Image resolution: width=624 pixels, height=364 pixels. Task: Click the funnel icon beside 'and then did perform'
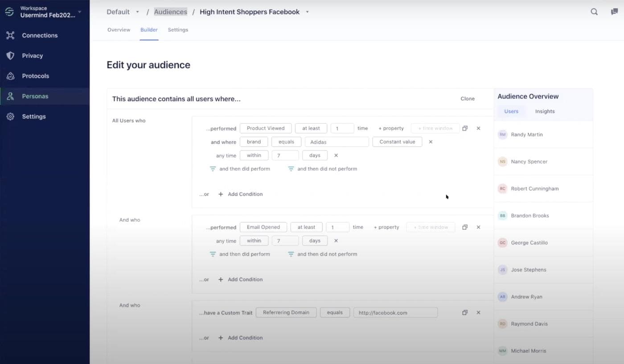click(213, 169)
